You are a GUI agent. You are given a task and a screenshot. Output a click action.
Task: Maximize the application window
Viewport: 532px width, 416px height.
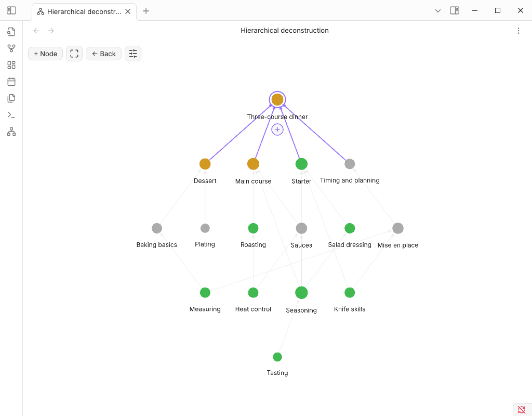[x=497, y=10]
